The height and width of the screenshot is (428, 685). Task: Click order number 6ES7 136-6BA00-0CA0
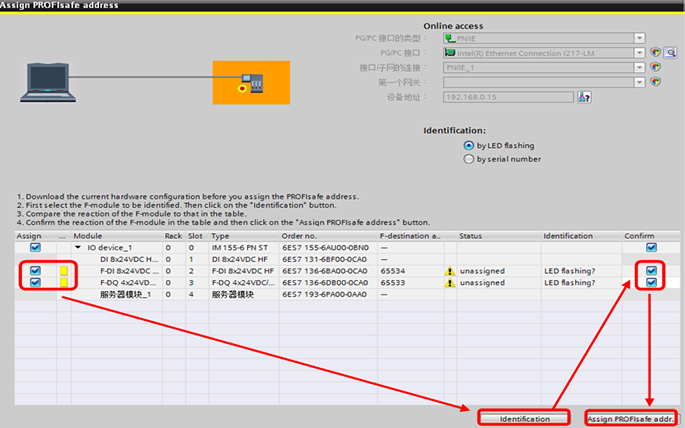[x=325, y=271]
